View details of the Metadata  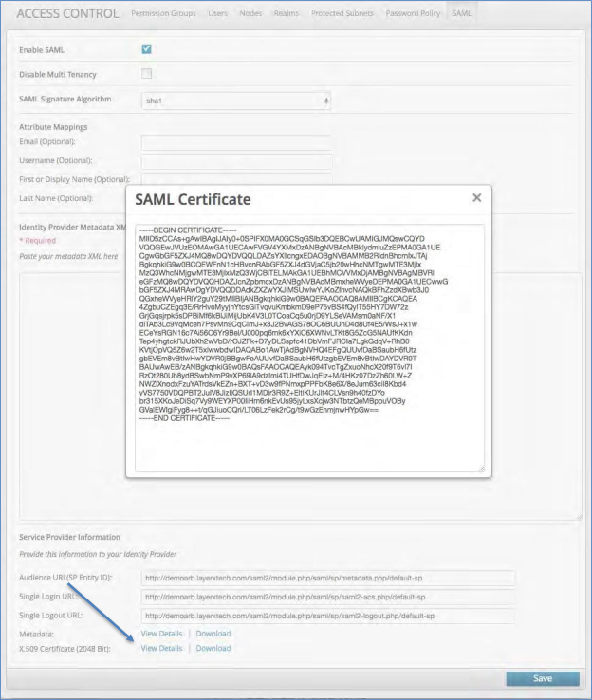pyautogui.click(x=161, y=633)
